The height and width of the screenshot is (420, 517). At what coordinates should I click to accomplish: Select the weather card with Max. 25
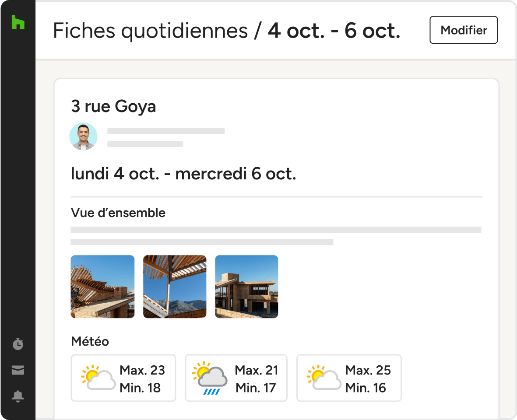(349, 378)
